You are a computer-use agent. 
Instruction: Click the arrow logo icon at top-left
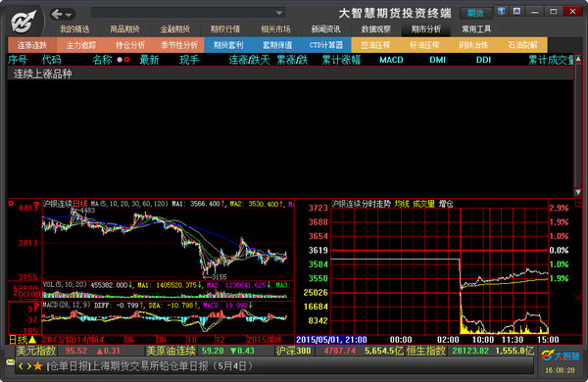tap(24, 22)
